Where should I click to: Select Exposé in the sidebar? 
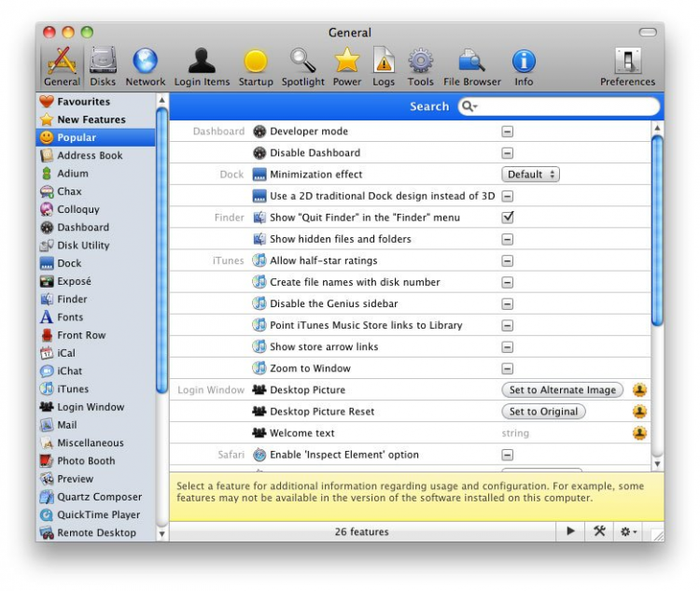(95, 281)
